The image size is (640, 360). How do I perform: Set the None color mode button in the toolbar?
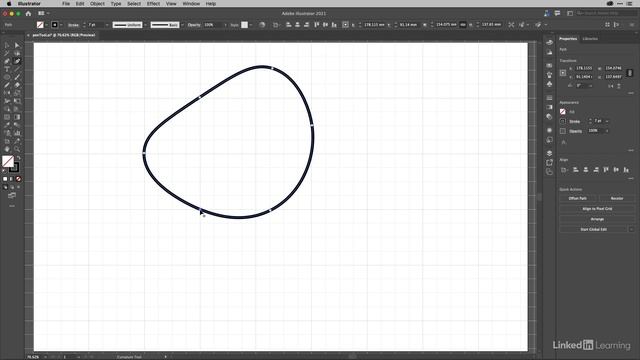coord(18,179)
